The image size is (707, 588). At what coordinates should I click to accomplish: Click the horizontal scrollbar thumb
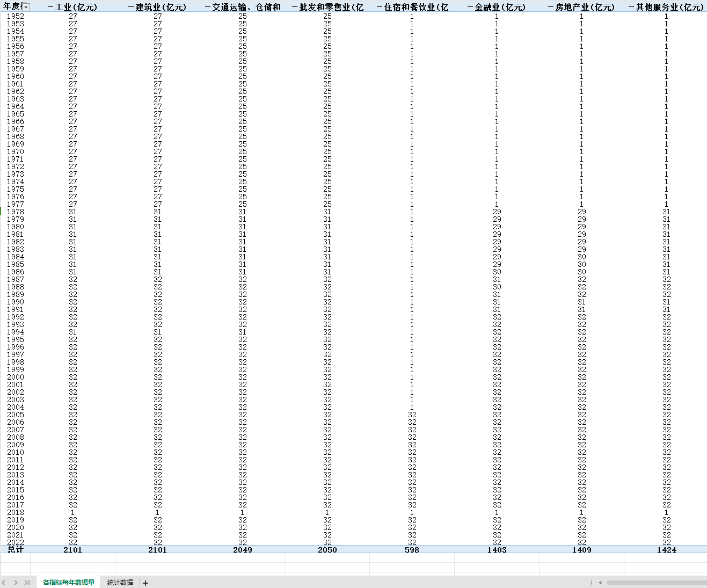[x=657, y=583]
